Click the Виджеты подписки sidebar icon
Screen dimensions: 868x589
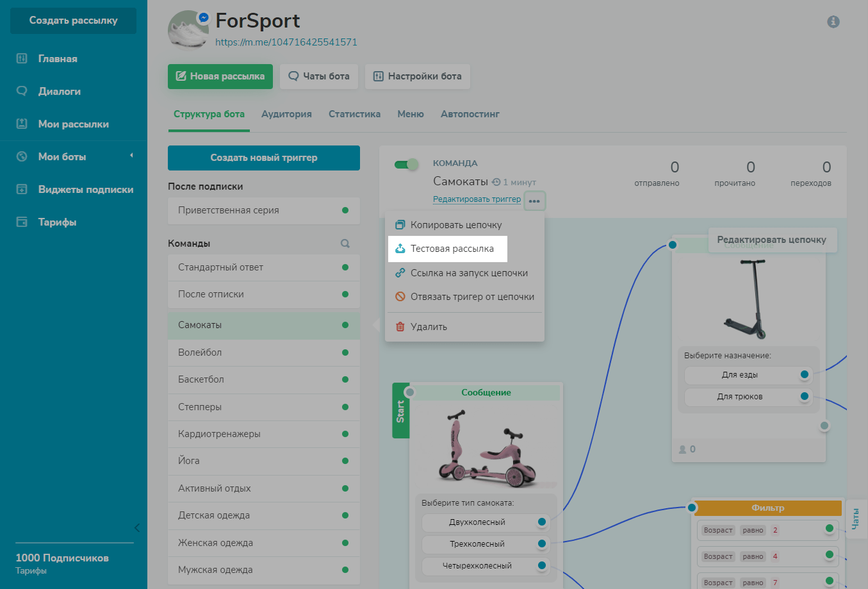pos(22,189)
